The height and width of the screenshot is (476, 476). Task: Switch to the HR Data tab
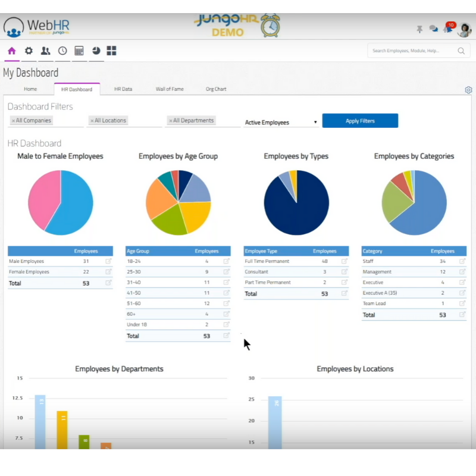coord(123,89)
